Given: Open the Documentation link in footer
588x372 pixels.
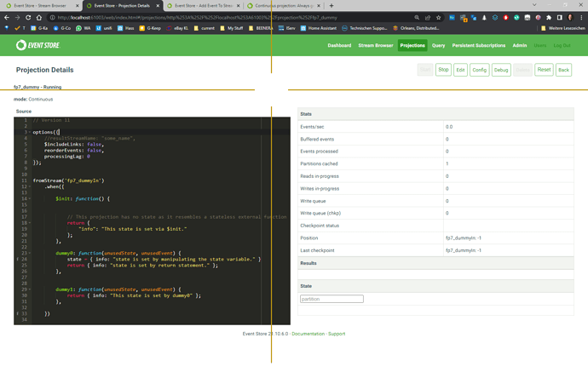Looking at the screenshot, I should (x=308, y=334).
